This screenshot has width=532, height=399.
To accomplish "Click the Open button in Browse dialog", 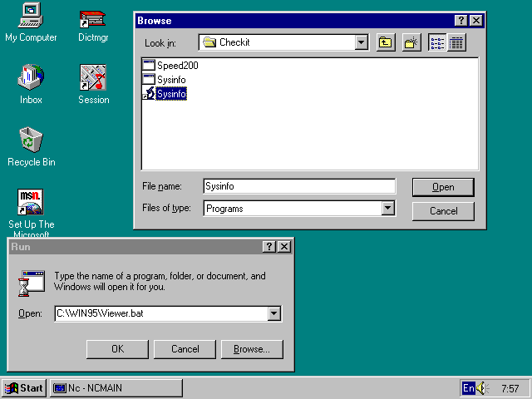I will coord(443,187).
